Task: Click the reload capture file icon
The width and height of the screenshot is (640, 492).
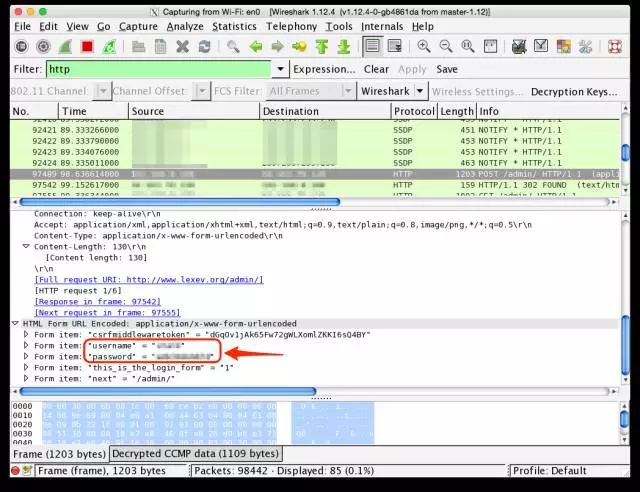Action: click(x=204, y=46)
